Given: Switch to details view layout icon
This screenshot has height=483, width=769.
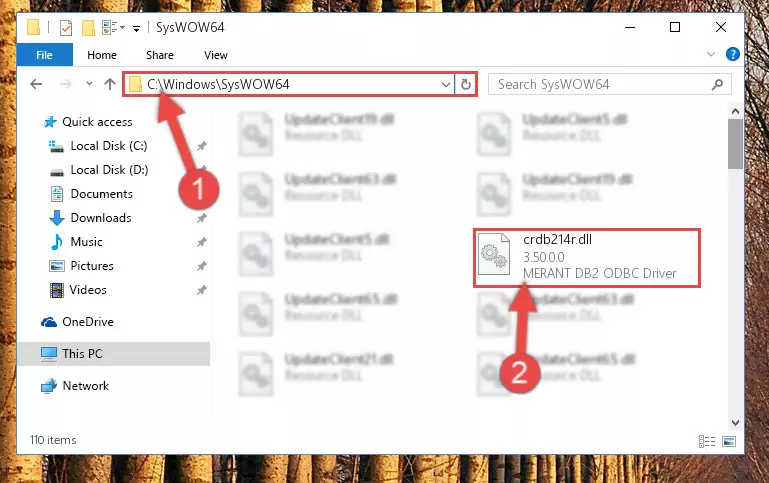Looking at the screenshot, I should coord(707,441).
